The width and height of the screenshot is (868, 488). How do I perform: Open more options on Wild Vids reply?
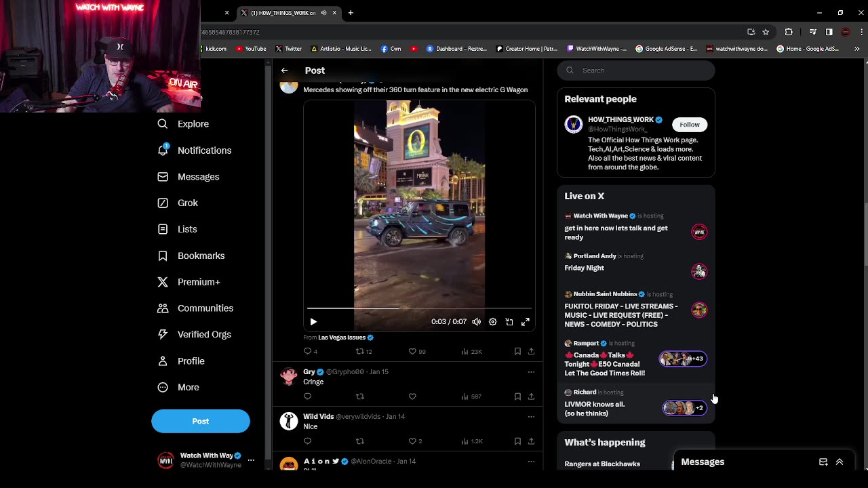[531, 417]
